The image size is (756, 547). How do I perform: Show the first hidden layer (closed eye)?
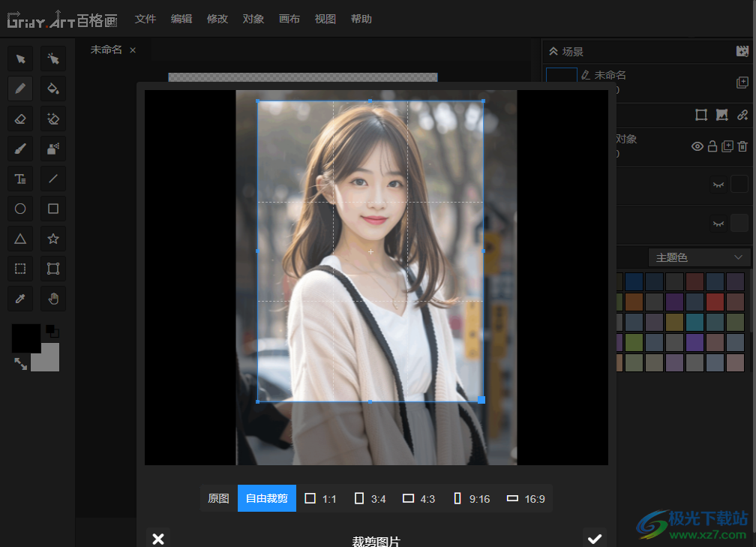tap(718, 184)
